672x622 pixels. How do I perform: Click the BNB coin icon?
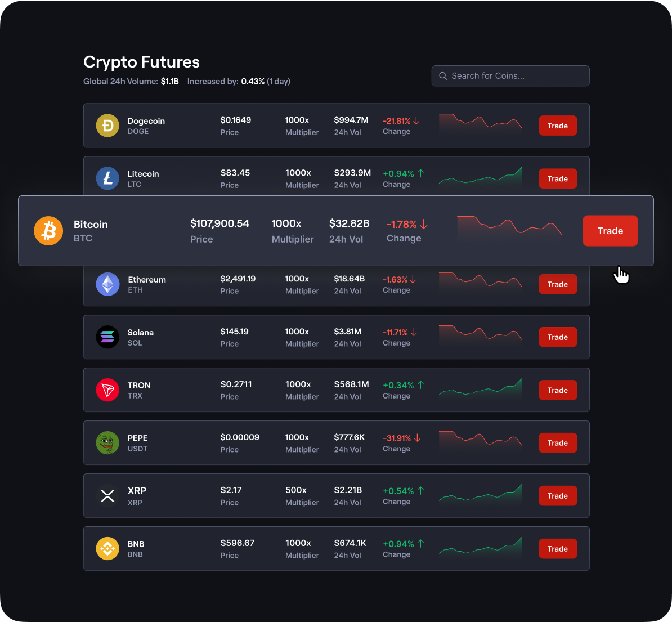107,549
